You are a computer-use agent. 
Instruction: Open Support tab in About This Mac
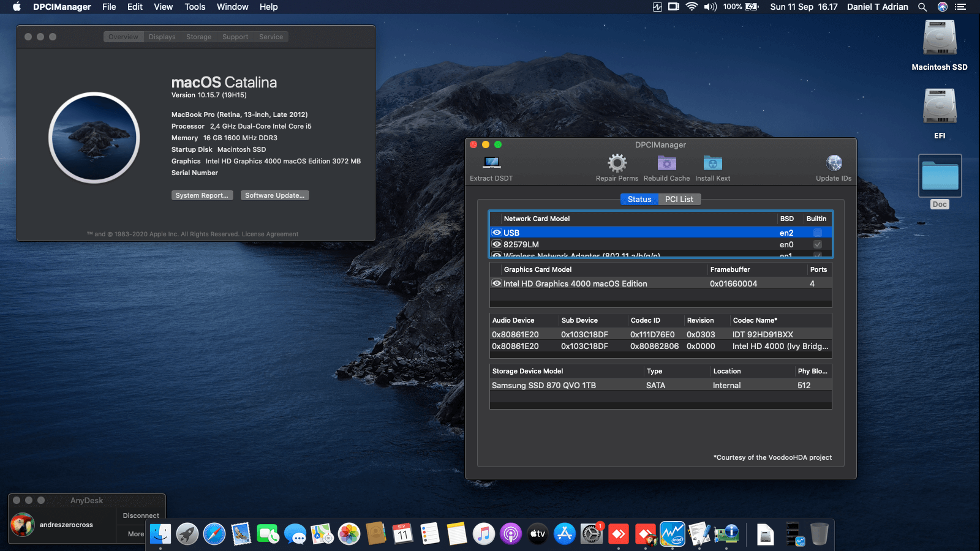[235, 37]
